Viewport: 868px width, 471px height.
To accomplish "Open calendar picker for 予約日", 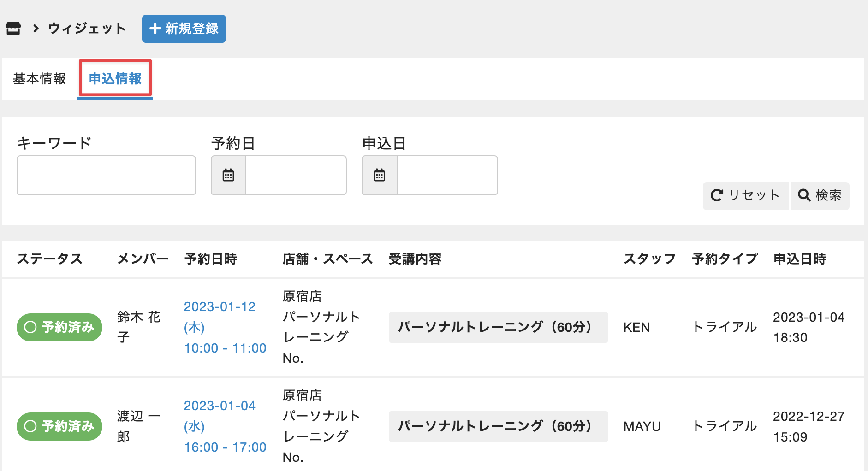I will click(x=228, y=176).
